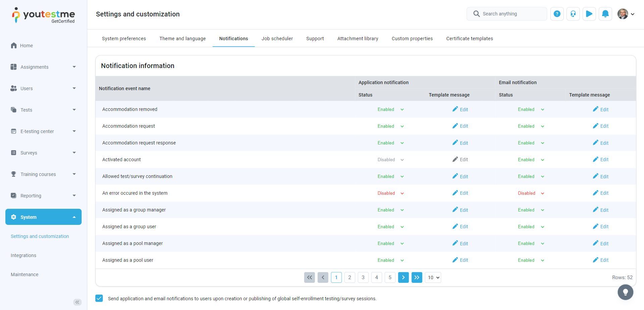Switch to the Job scheduler tab
Screen dimensions: 644x310
pos(277,39)
